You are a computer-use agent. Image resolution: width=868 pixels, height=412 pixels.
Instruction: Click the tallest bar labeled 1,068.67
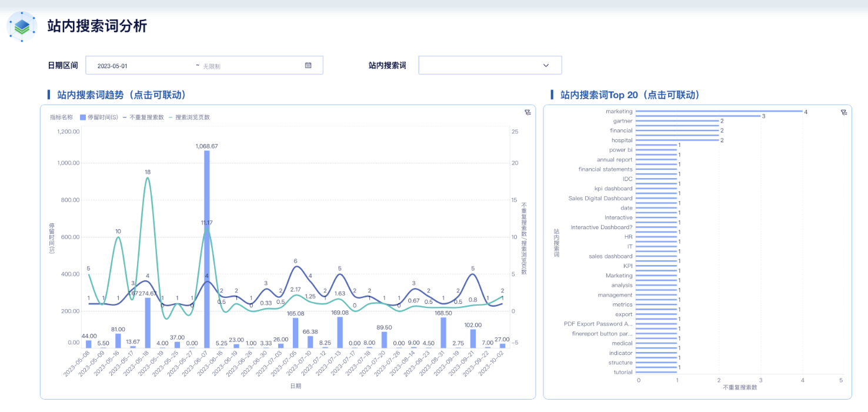[x=207, y=247]
